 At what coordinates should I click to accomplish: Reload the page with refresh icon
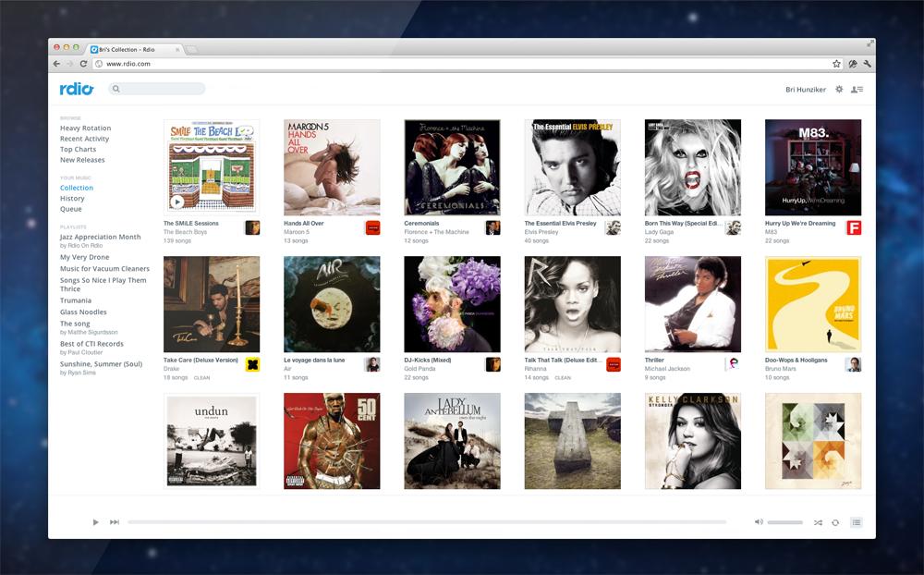pyautogui.click(x=84, y=64)
